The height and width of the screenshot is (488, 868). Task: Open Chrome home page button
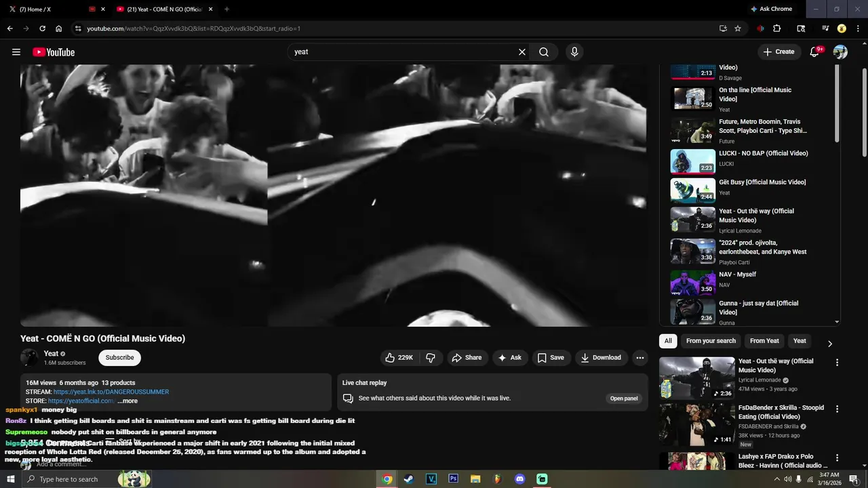click(59, 28)
